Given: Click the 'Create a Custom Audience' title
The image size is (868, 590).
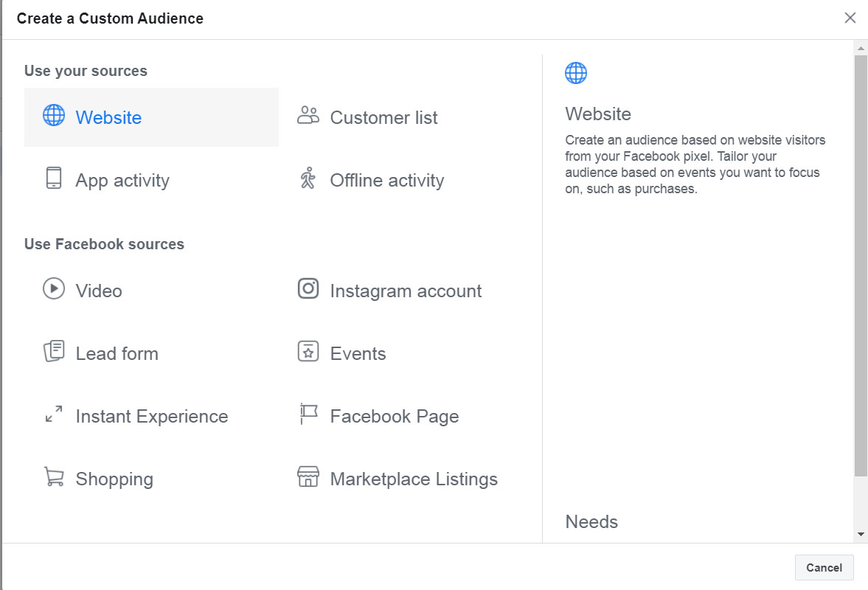Looking at the screenshot, I should tap(110, 18).
